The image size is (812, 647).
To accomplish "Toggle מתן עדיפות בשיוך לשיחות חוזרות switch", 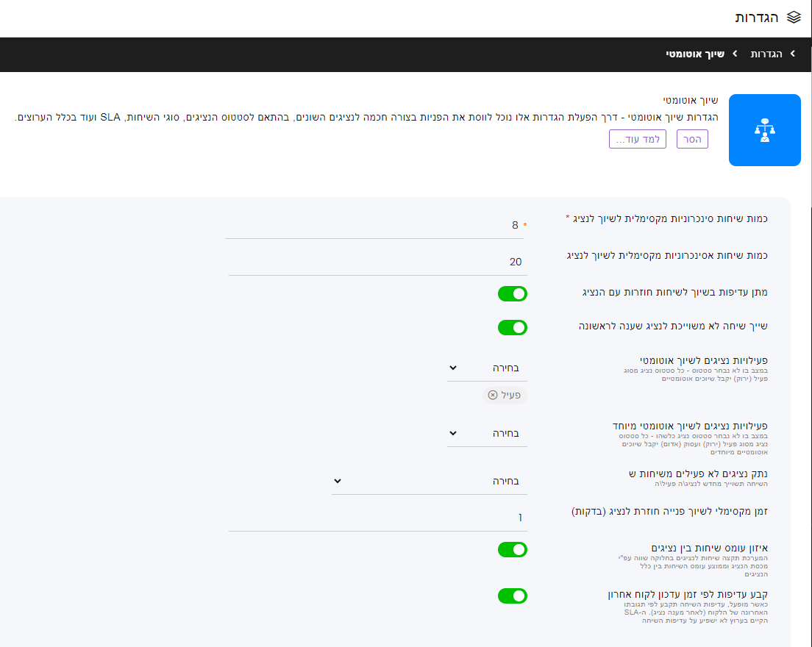I will coord(512,293).
